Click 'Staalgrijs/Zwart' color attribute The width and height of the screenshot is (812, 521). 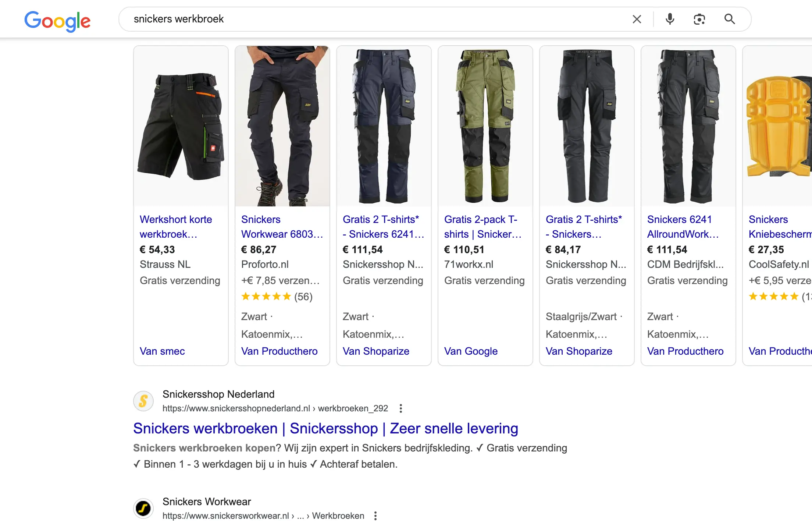(581, 316)
